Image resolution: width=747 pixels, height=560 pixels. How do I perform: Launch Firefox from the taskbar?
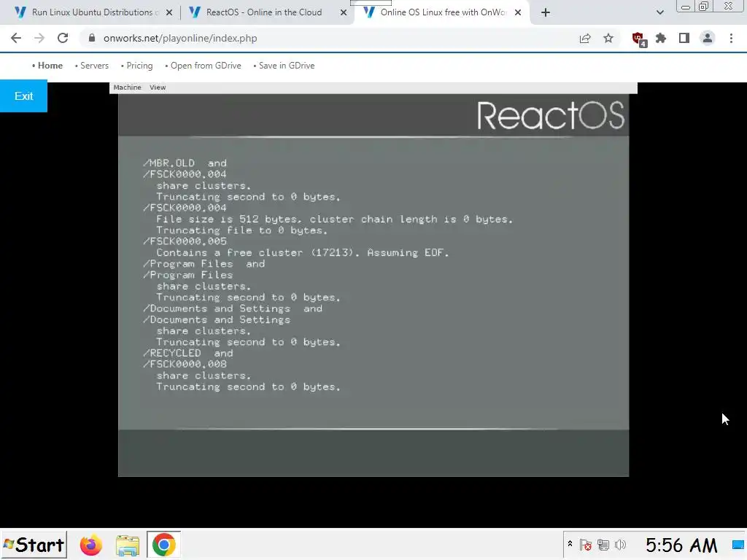90,545
